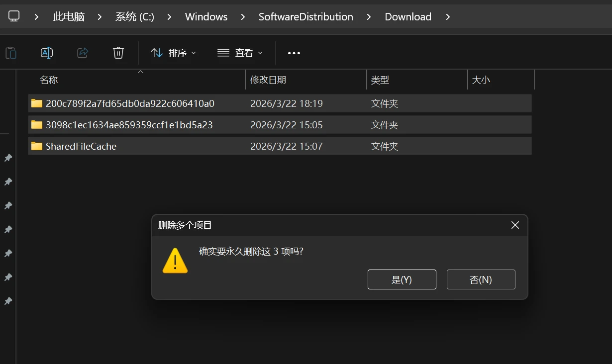Select folder 200c789f2a7fd65db0da922c606410a0

point(130,103)
